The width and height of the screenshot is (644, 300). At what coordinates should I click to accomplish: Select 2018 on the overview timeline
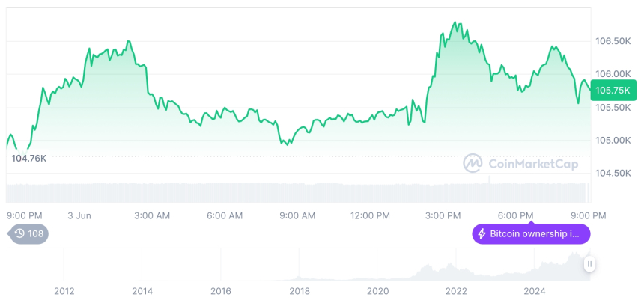pos(300,290)
